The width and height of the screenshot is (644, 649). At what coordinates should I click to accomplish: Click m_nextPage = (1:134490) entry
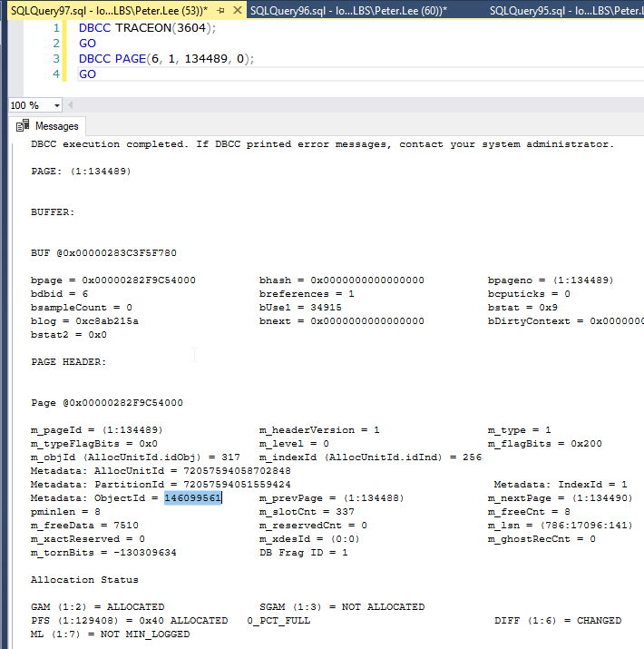tap(560, 497)
